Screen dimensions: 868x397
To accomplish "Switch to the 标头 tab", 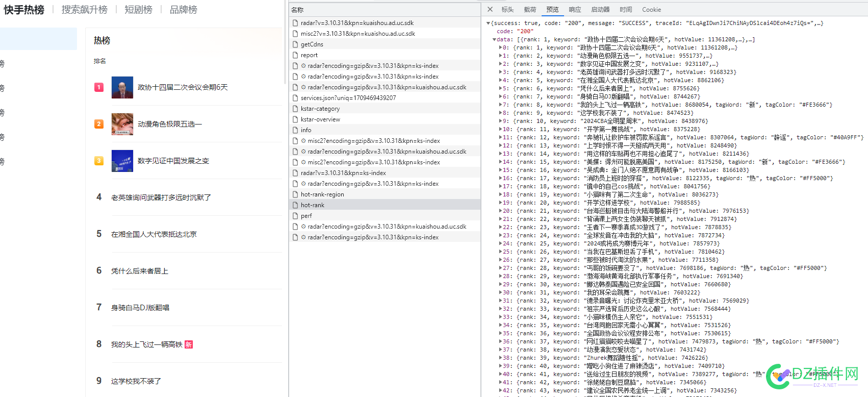I will click(507, 10).
